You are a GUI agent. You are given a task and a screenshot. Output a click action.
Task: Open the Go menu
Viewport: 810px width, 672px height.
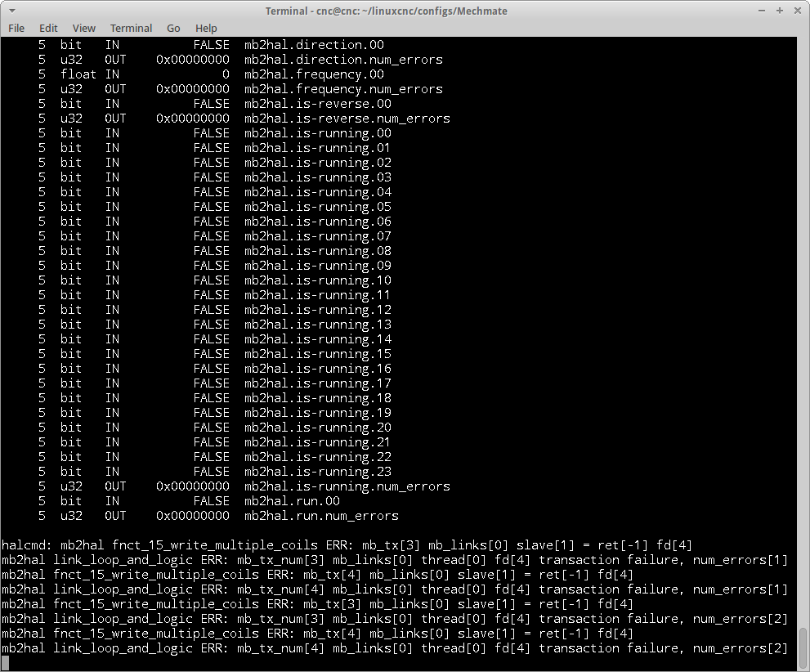pos(173,28)
